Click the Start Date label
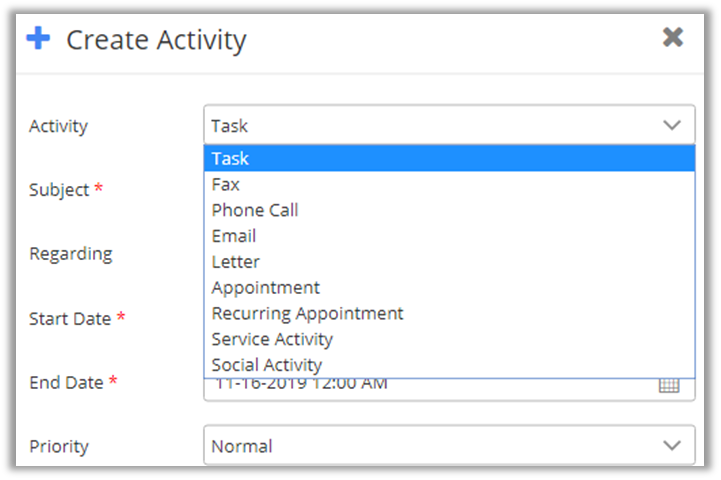 (70, 318)
